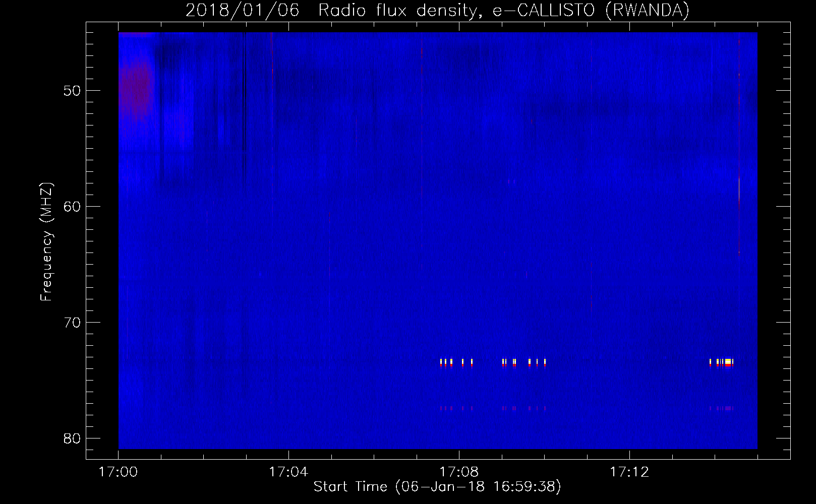
Task: Click the '17:00' time tick label
Action: (119, 472)
